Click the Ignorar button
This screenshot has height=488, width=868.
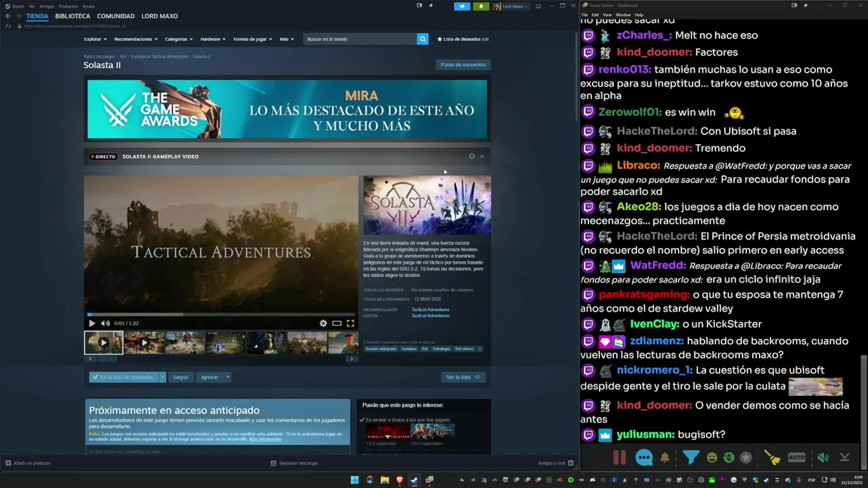point(210,377)
